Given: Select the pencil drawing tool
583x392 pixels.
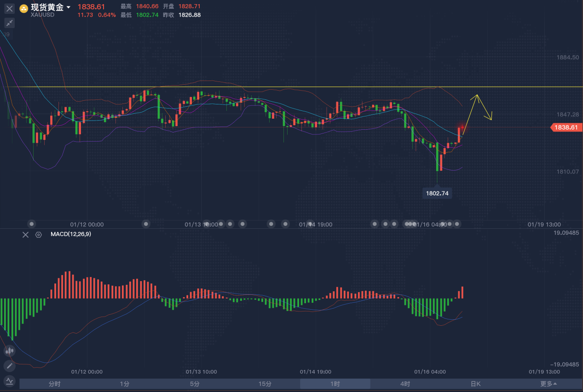Looking at the screenshot, I should pyautogui.click(x=9, y=366).
